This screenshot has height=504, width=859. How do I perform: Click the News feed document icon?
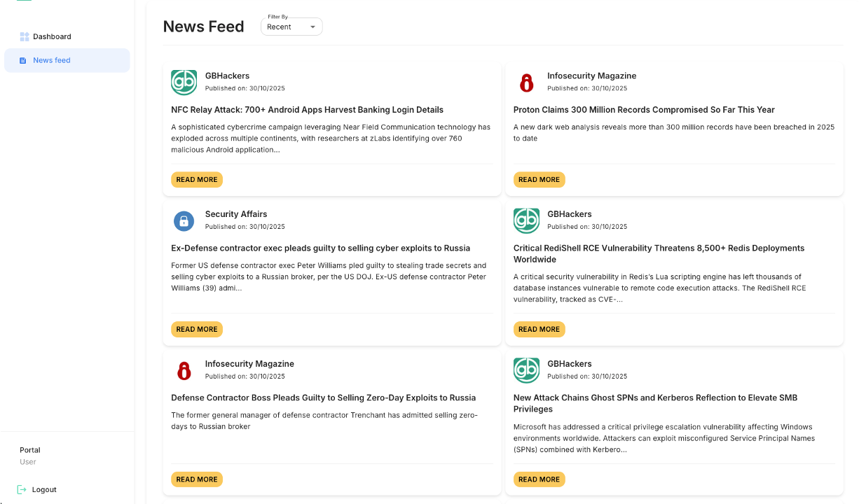tap(22, 60)
